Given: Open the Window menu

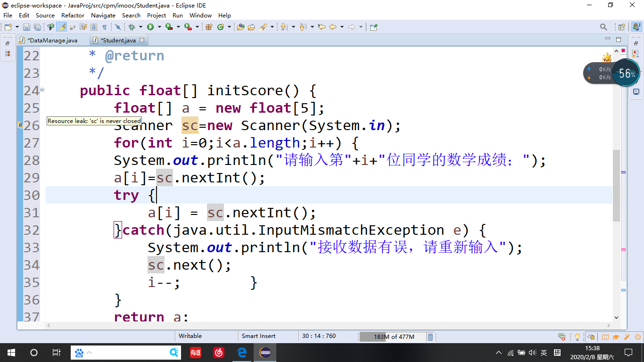Looking at the screenshot, I should click(x=201, y=15).
